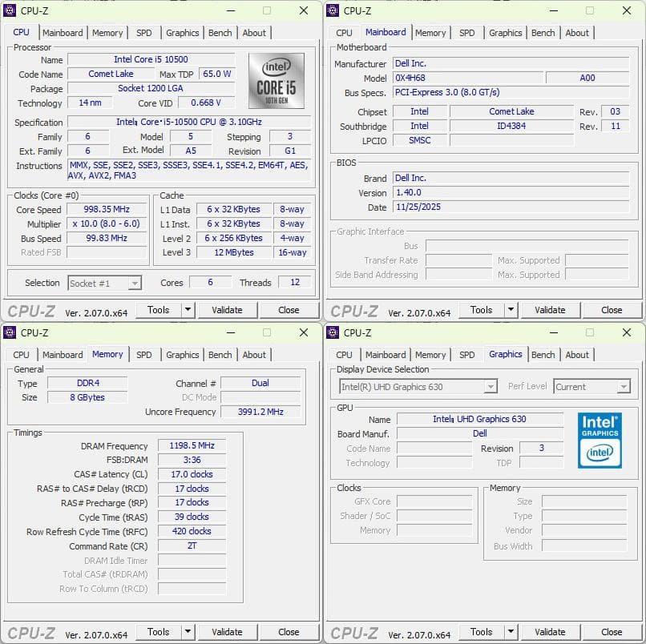This screenshot has width=646, height=644.
Task: Switch to Memory tab in the CPU window
Action: (x=107, y=33)
